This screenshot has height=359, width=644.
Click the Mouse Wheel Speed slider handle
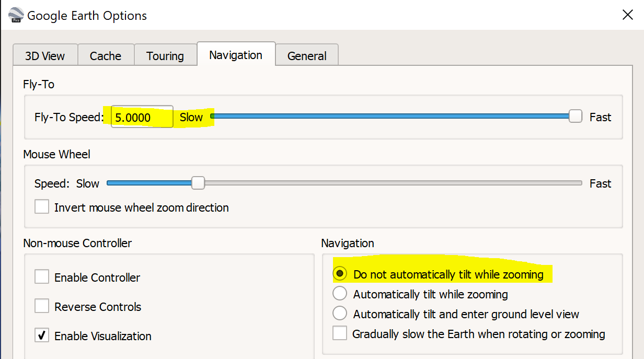198,183
